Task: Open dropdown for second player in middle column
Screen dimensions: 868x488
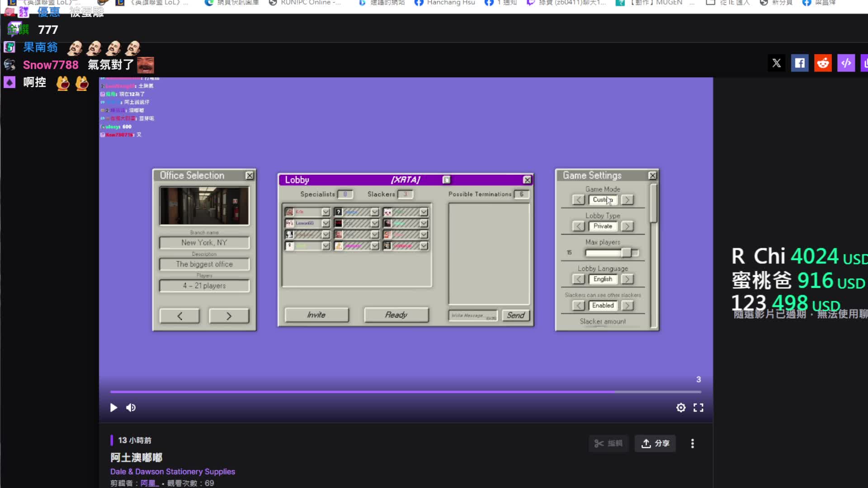Action: click(374, 223)
